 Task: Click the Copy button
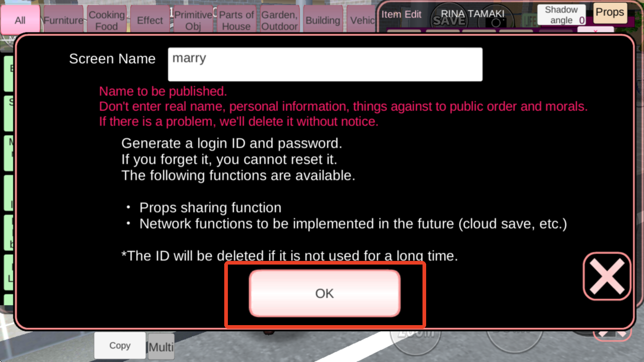click(120, 346)
